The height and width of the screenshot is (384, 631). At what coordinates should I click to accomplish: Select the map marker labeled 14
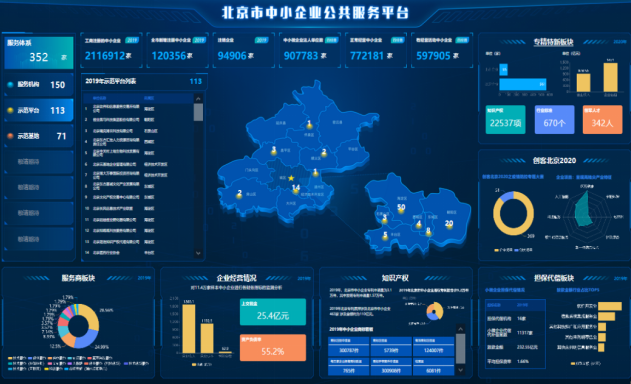pos(296,189)
